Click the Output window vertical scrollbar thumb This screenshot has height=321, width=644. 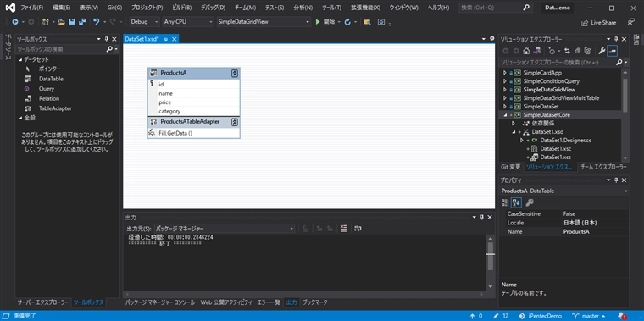click(x=490, y=257)
